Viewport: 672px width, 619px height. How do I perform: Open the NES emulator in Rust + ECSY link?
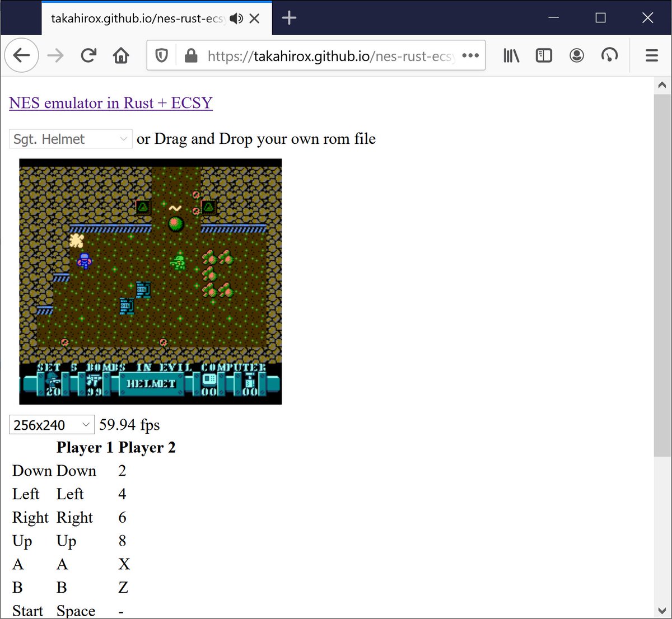[x=111, y=103]
